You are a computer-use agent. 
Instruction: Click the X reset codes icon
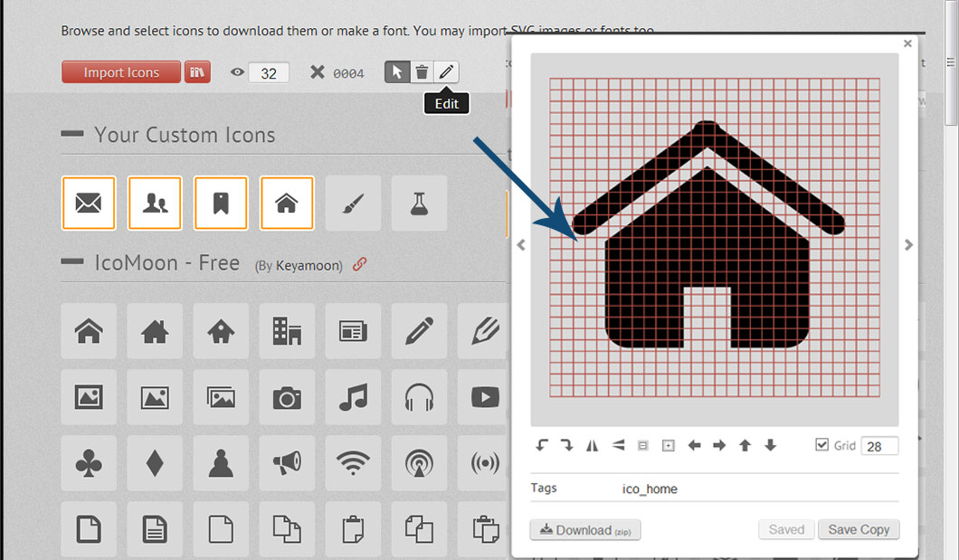pyautogui.click(x=318, y=72)
